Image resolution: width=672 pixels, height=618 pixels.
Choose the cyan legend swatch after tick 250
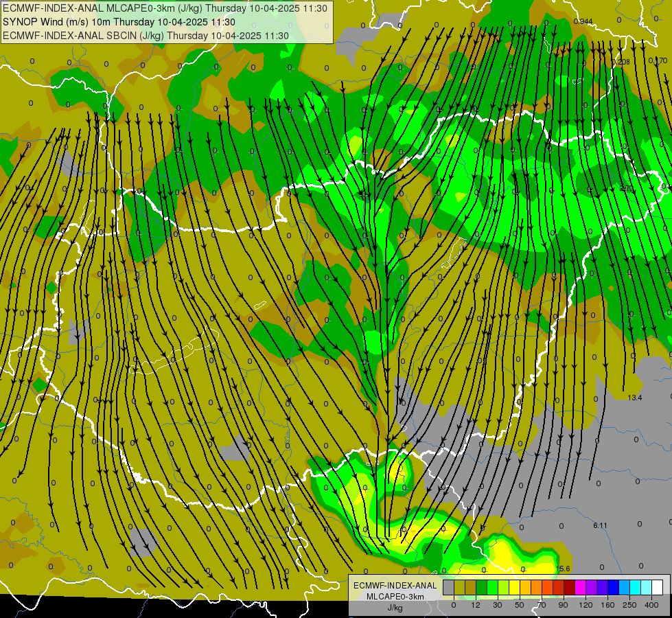coord(635,587)
